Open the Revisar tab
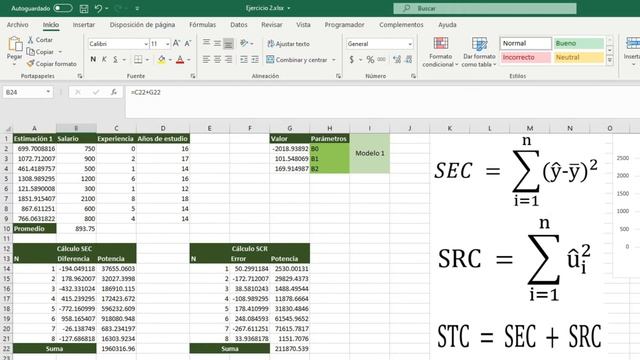 point(272,25)
